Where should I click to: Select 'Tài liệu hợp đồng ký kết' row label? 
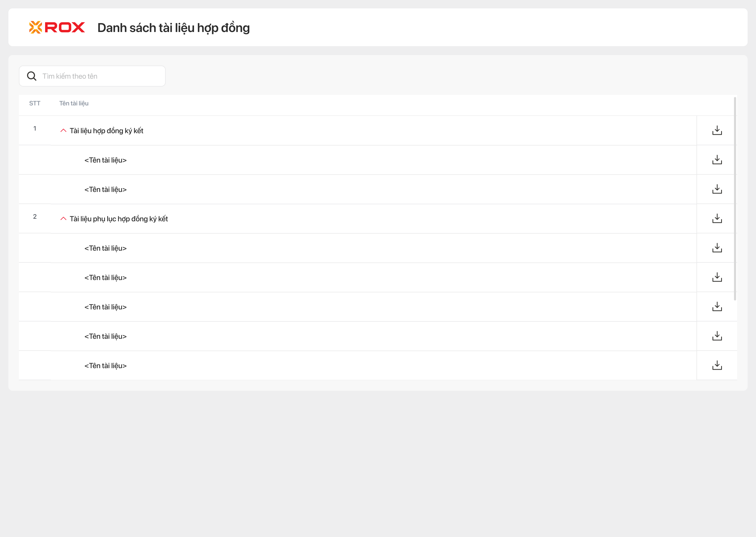pos(106,131)
